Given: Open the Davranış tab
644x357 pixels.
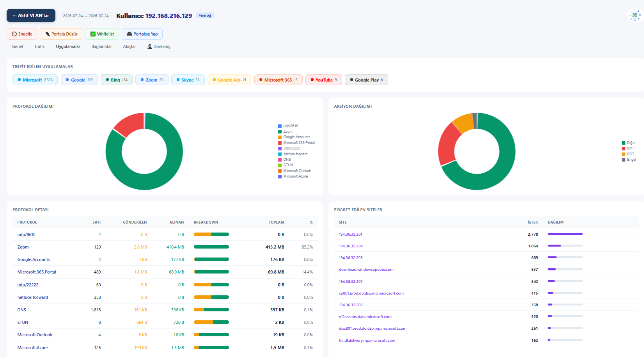Looking at the screenshot, I should tap(158, 46).
